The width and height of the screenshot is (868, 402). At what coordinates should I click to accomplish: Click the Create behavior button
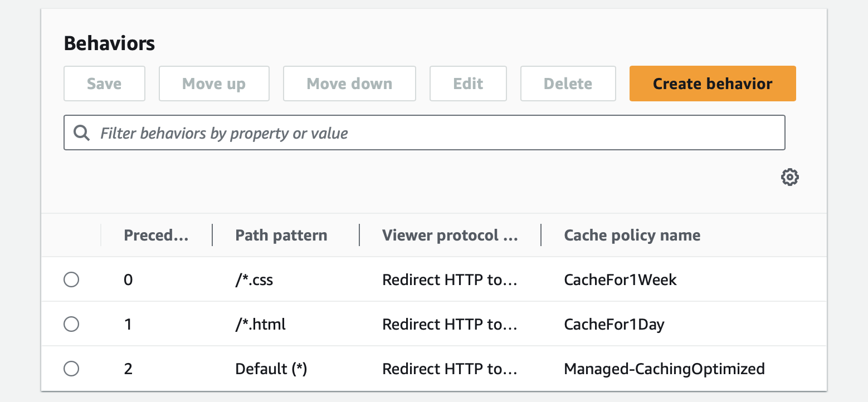pos(712,84)
